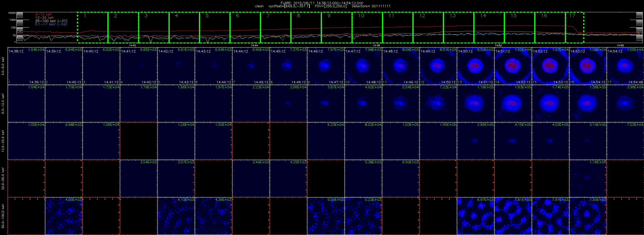Select interval marker 17 in the light curve
Screen dimensions: 644x235
[x=572, y=16]
